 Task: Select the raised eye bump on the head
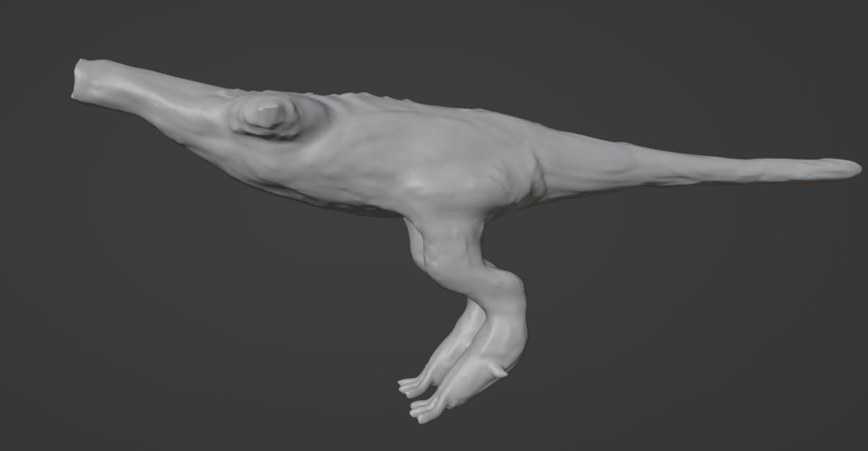point(268,115)
